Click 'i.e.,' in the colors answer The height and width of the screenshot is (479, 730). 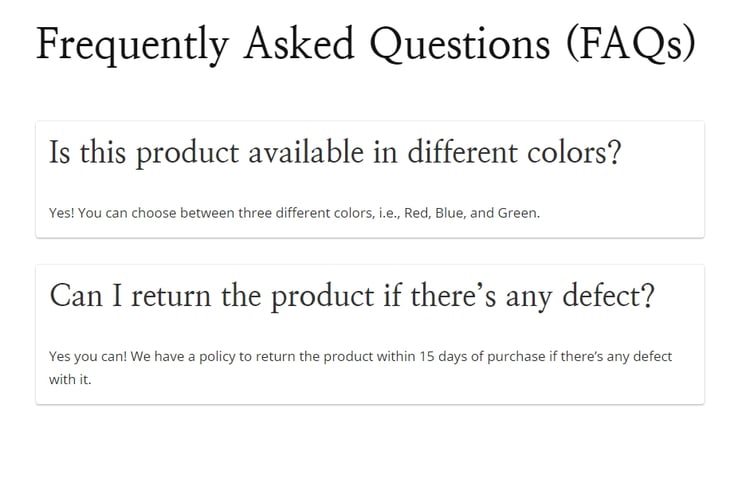pos(389,213)
